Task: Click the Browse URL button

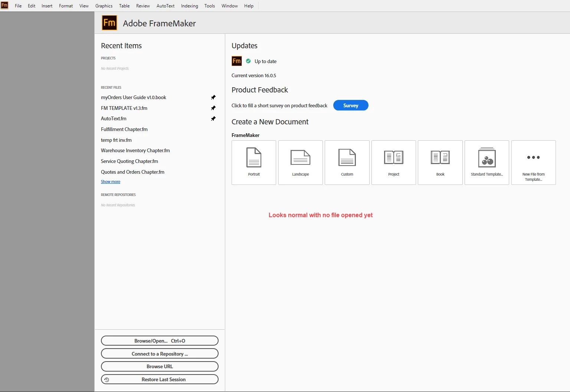Action: pos(160,366)
